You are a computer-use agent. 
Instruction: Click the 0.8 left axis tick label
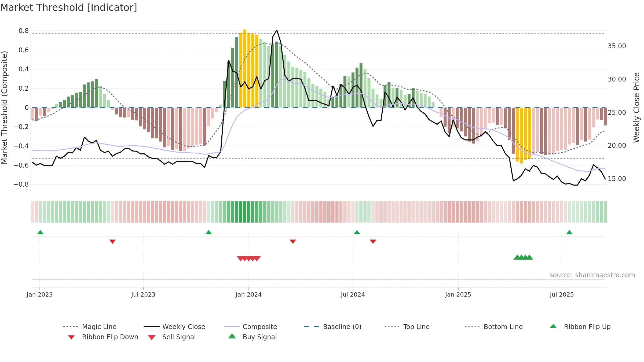coord(24,31)
